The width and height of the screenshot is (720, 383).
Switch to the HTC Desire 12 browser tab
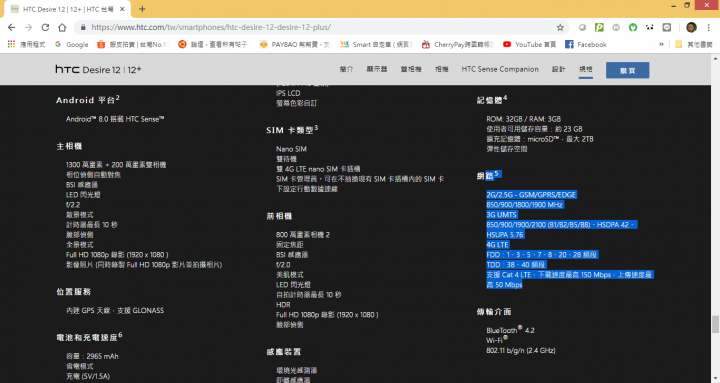coord(68,9)
